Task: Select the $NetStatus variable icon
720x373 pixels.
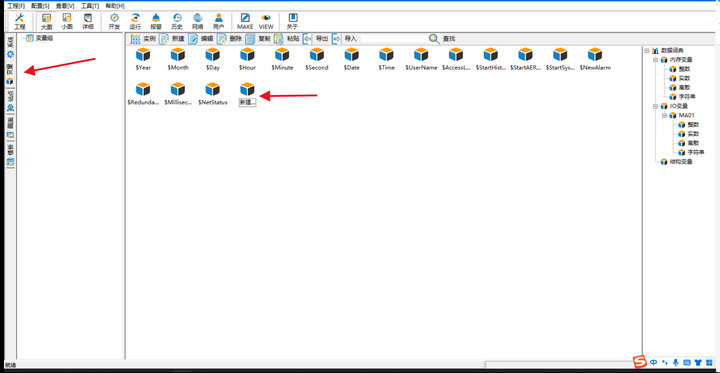Action: click(213, 94)
